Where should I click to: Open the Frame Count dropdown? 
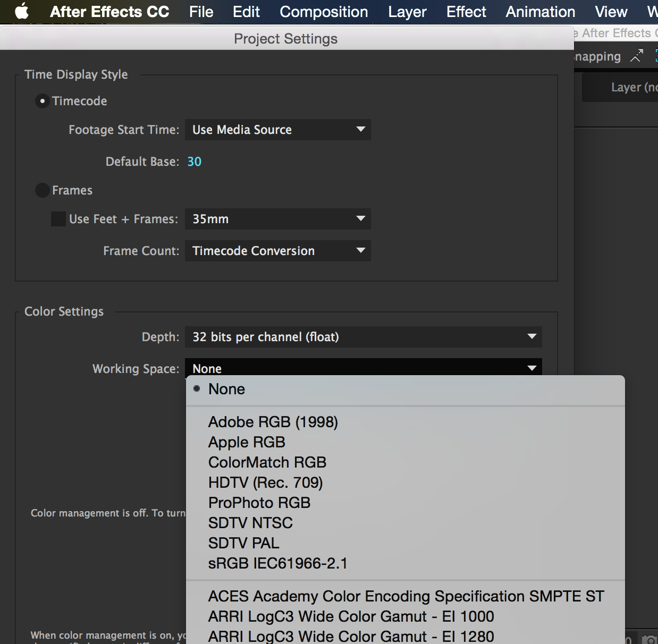pyautogui.click(x=278, y=251)
